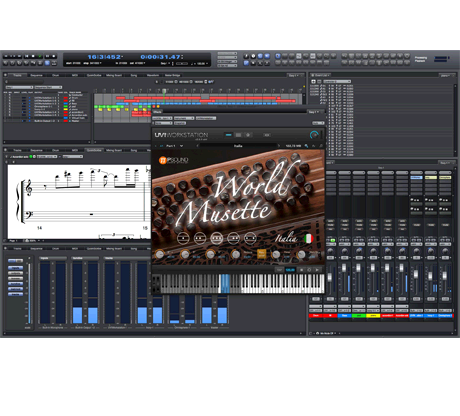Click the Bass channel volume fader

coord(344,268)
